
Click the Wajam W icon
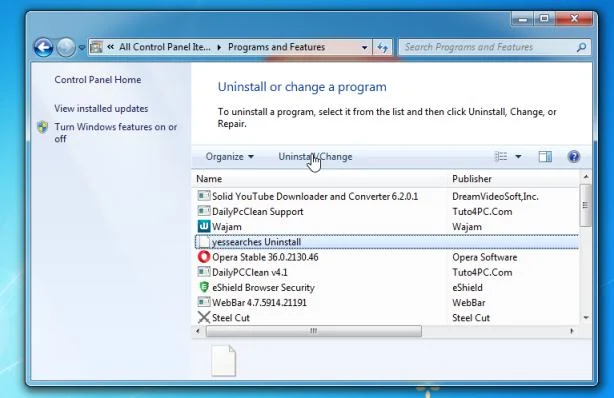(204, 226)
